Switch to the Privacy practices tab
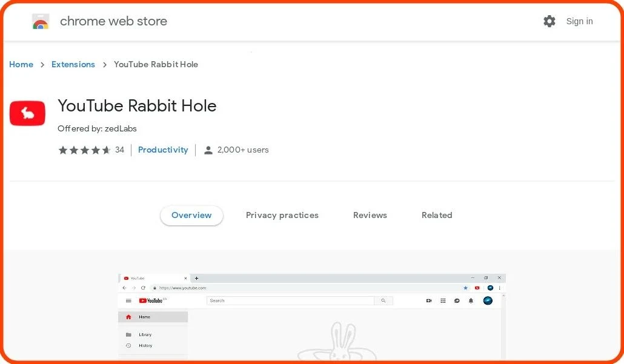The width and height of the screenshot is (624, 364). (282, 215)
